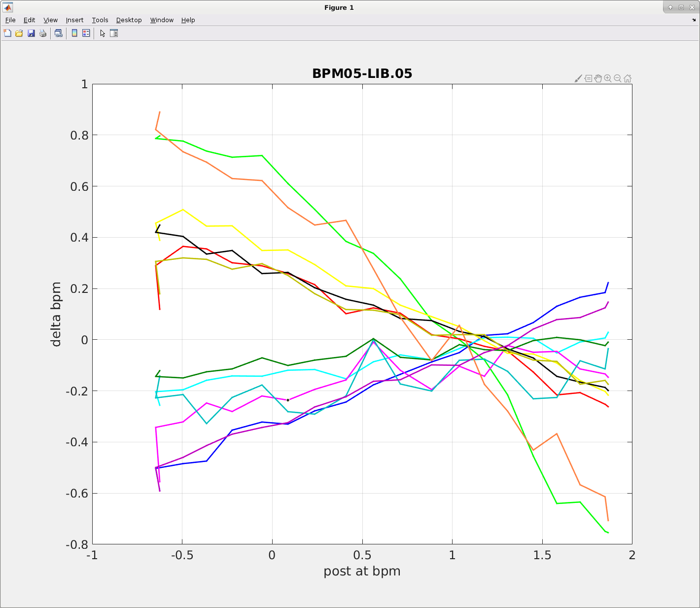700x608 pixels.
Task: Open the Insert menu
Action: tap(74, 20)
